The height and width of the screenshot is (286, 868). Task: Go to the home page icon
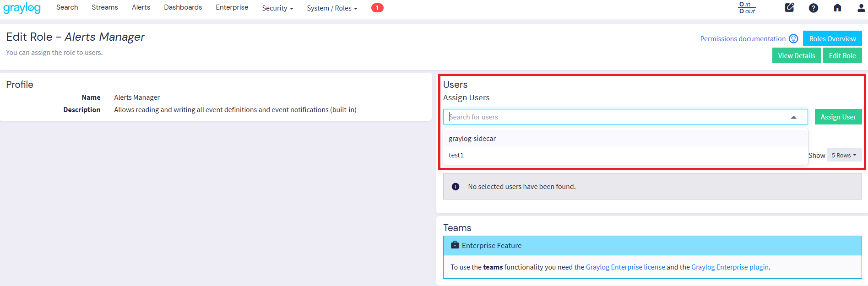pos(837,8)
